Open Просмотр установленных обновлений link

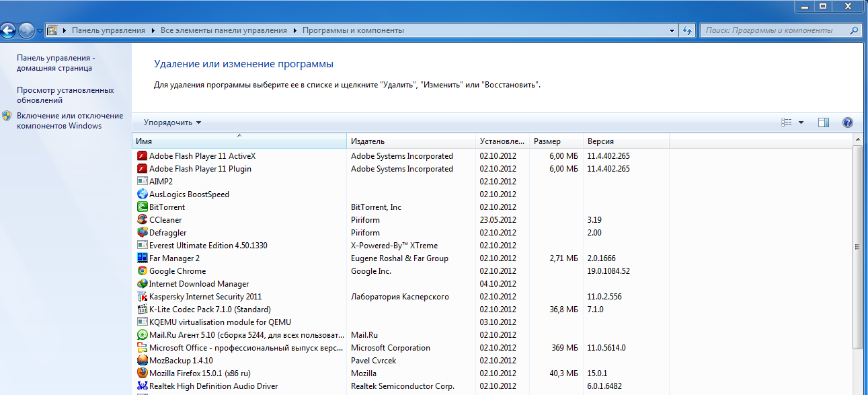[x=65, y=95]
